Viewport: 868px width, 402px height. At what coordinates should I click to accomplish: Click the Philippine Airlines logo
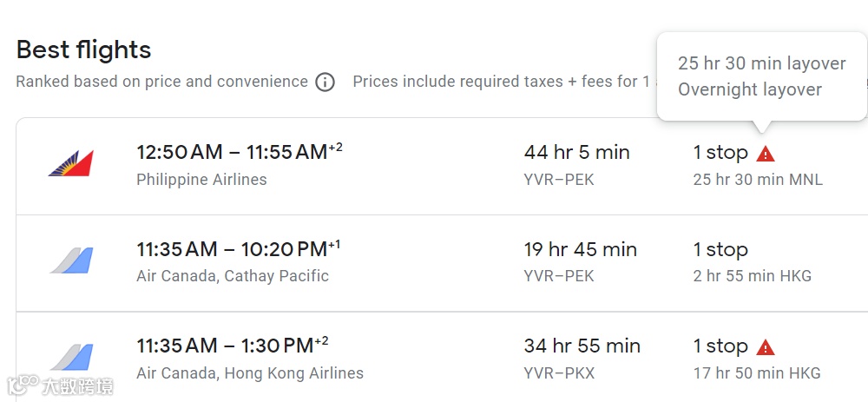click(70, 163)
